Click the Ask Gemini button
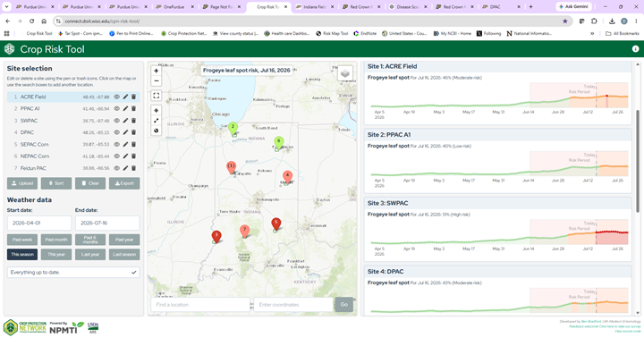The height and width of the screenshot is (346, 644). point(573,7)
